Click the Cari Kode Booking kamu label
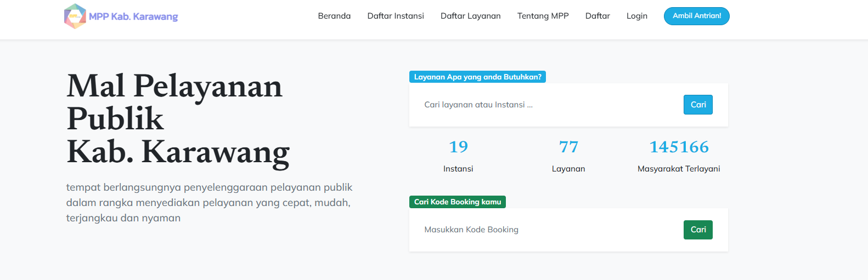Image resolution: width=868 pixels, height=280 pixels. pos(458,202)
